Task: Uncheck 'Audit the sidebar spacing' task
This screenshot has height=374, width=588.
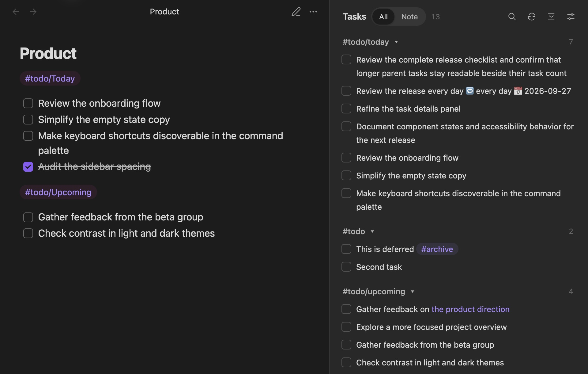Action: (x=28, y=167)
